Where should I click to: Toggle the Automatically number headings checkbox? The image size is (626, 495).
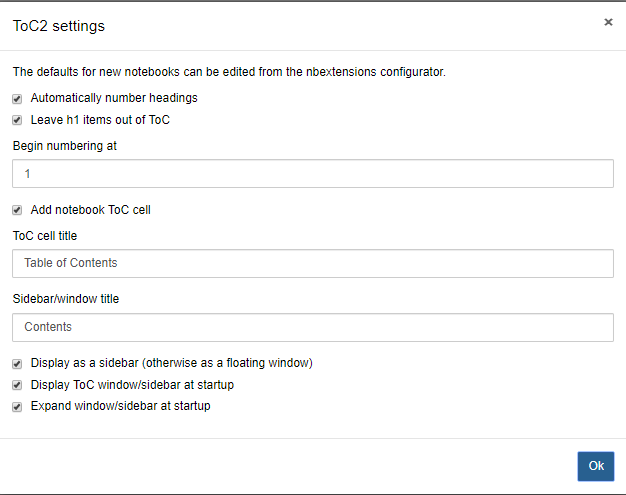[x=17, y=99]
